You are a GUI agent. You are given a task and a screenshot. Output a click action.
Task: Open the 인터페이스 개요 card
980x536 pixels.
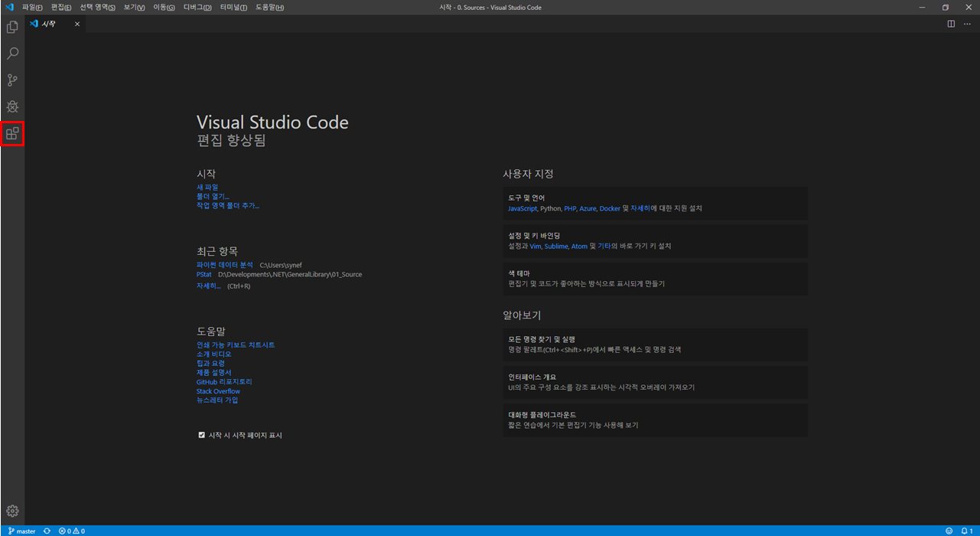pyautogui.click(x=655, y=382)
